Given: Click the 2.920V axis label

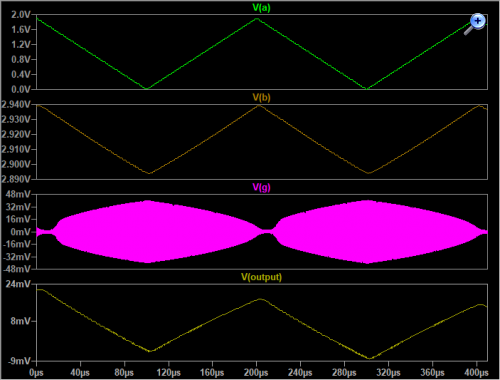Looking at the screenshot, I should [16, 134].
